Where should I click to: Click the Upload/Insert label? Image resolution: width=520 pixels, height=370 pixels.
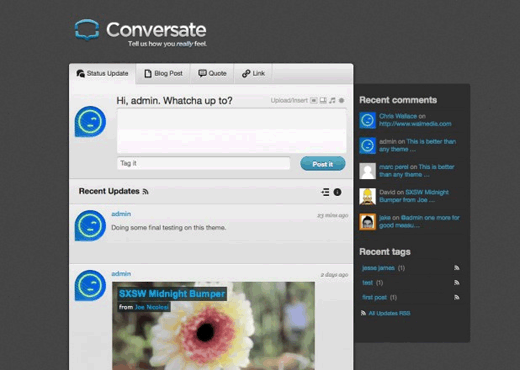coord(289,100)
